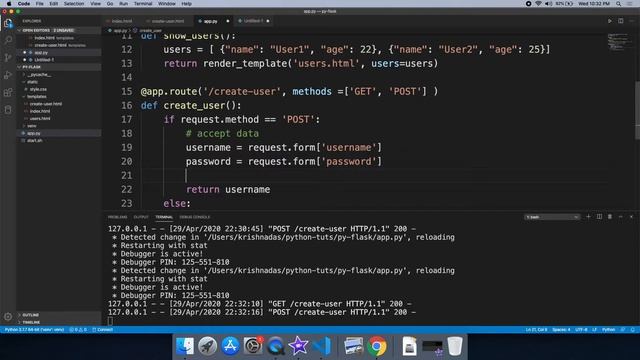The height and width of the screenshot is (360, 640).
Task: Open the Run and Debug view
Action: coord(8,75)
